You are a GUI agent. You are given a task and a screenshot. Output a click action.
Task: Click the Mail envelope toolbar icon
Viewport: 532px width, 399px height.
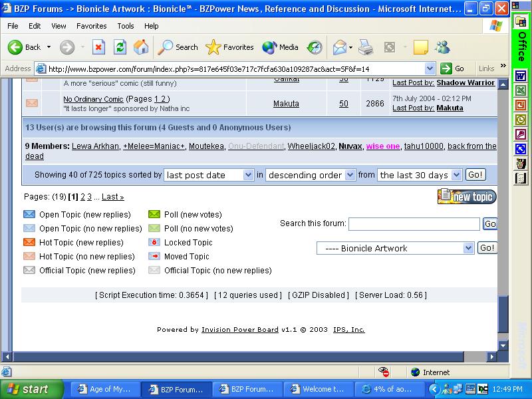pos(340,47)
